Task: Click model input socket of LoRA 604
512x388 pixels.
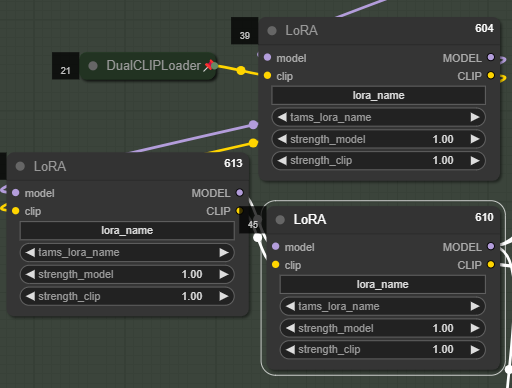Action: 267,57
